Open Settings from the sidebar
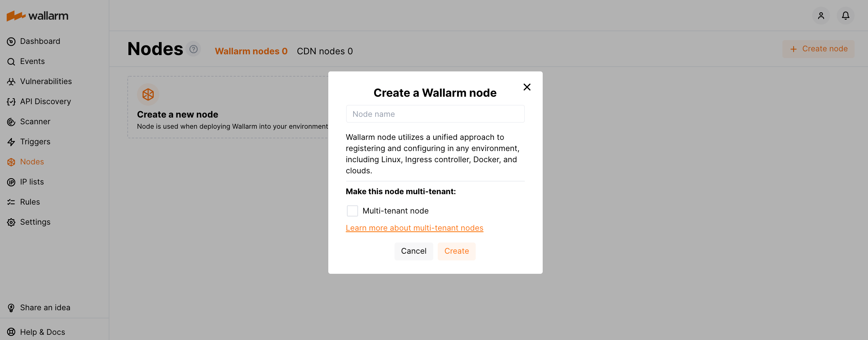868x340 pixels. tap(35, 222)
